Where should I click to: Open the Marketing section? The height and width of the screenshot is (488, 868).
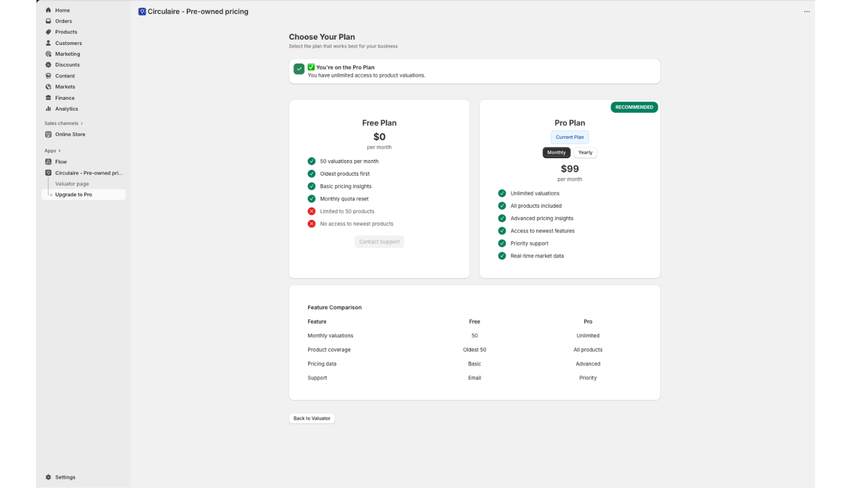point(67,54)
